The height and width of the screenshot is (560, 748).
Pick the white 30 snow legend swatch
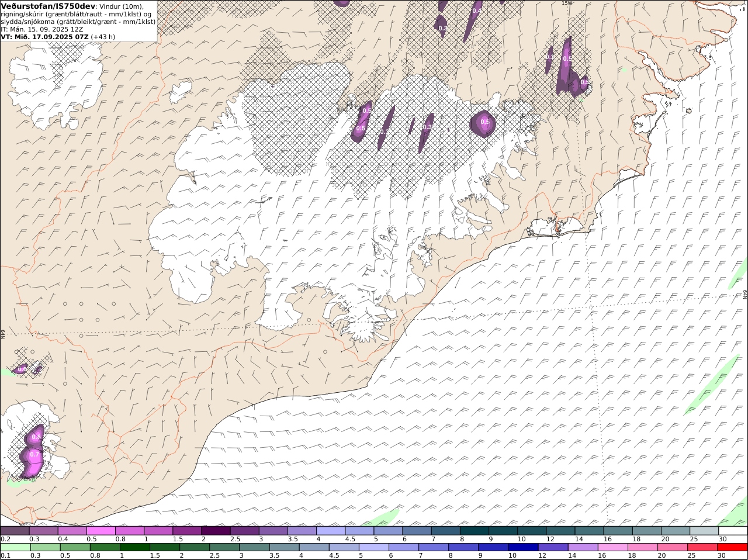(733, 531)
